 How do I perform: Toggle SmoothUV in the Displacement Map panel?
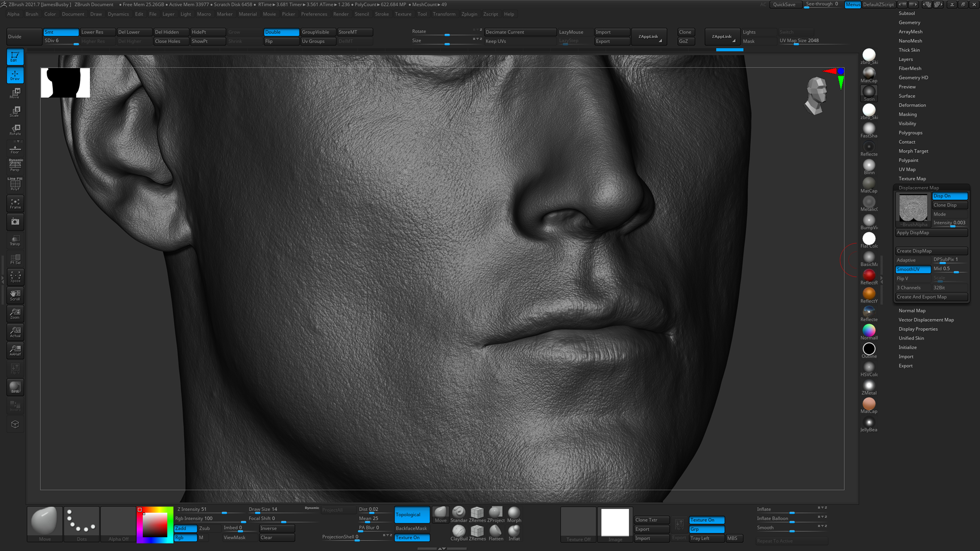913,269
